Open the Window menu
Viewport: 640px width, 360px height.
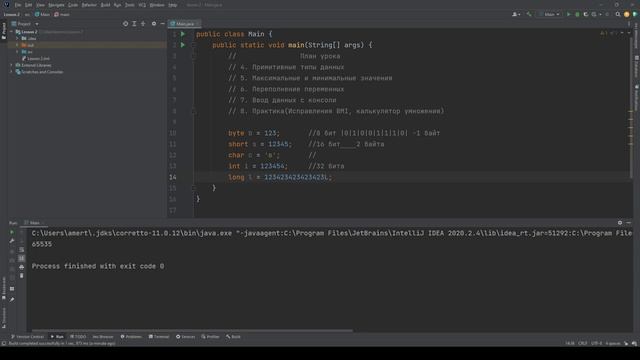click(x=157, y=5)
